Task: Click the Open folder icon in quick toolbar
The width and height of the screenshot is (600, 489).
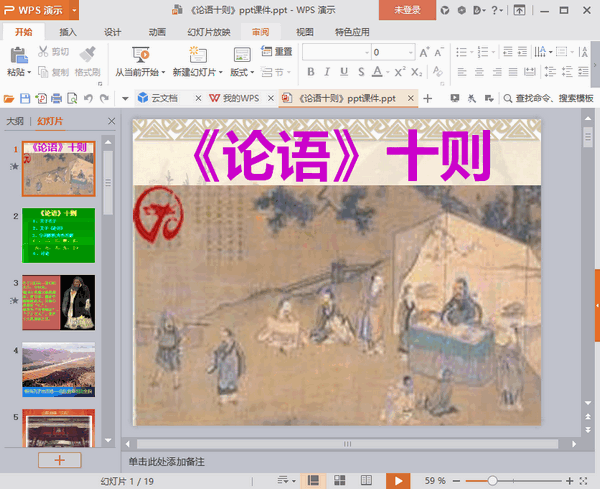Action: tap(9, 99)
